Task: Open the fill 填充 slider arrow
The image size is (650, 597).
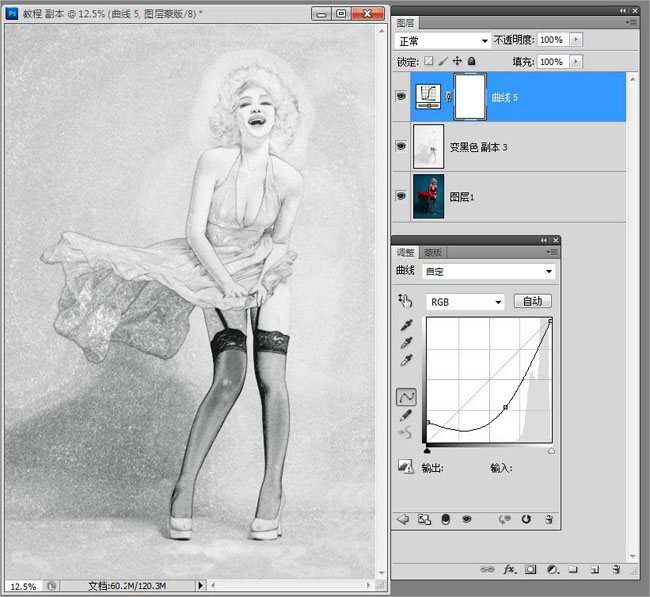Action: point(576,61)
